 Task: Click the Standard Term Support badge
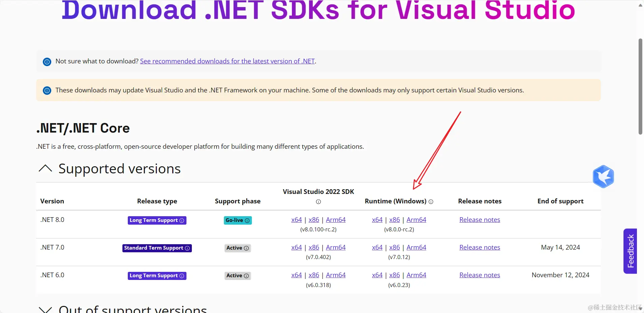coord(157,248)
